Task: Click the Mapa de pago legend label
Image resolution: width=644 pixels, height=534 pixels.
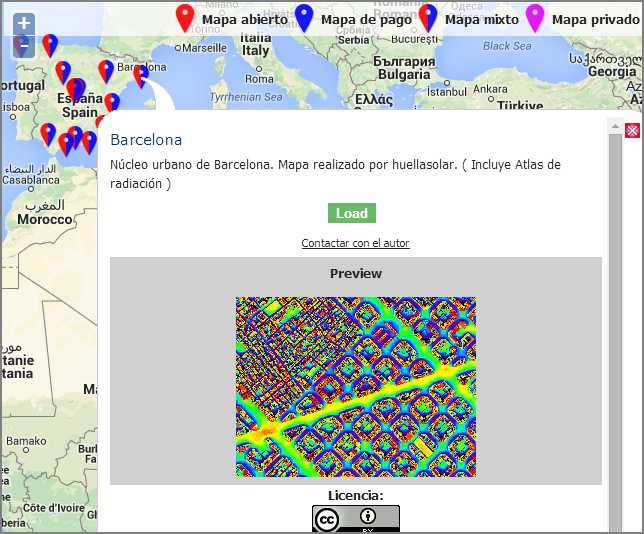Action: click(x=365, y=19)
